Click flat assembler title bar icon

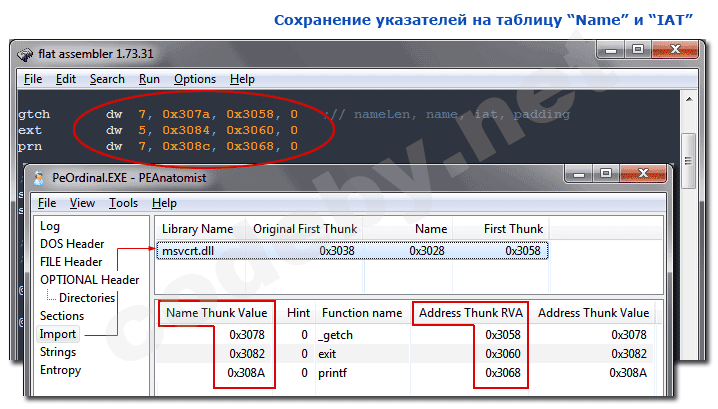(25, 55)
